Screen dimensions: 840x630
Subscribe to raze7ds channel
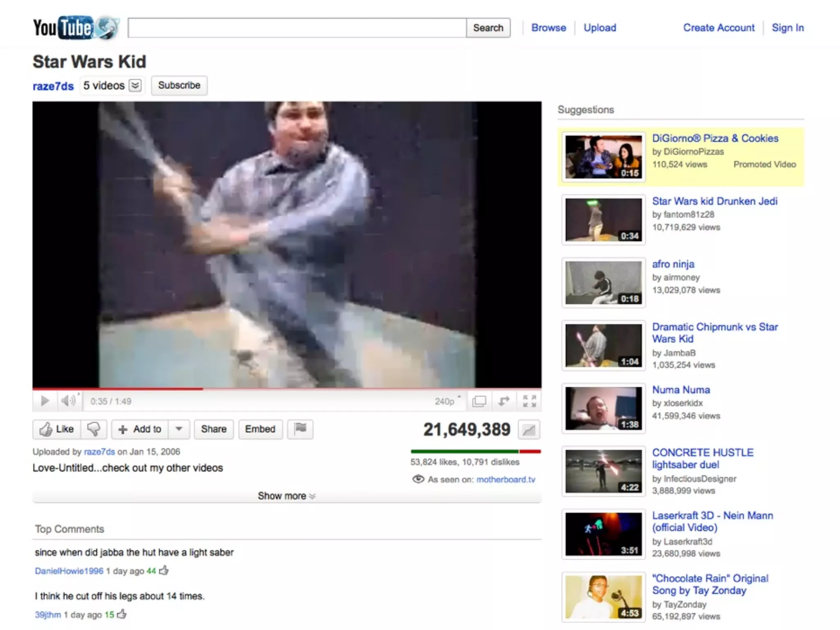pos(179,85)
